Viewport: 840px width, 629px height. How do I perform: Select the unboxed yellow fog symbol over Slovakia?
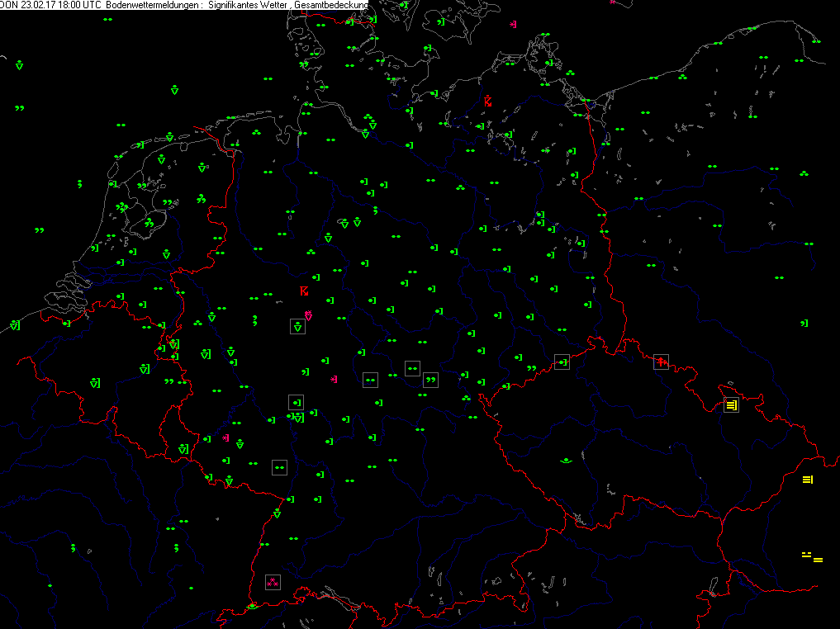coord(808,480)
